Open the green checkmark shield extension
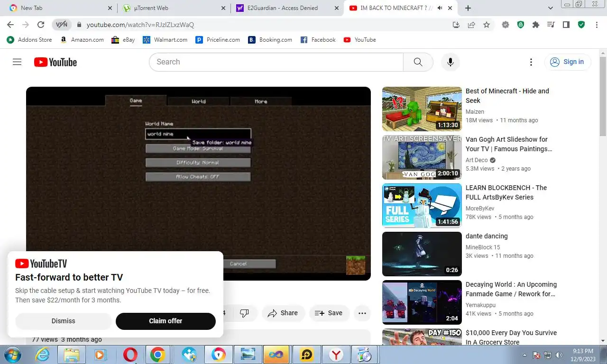This screenshot has width=607, height=364. (x=581, y=25)
